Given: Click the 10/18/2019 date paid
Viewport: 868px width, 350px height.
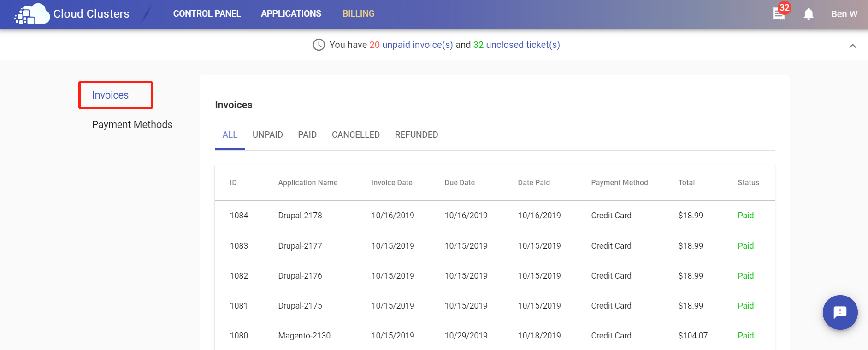Looking at the screenshot, I should 539,336.
